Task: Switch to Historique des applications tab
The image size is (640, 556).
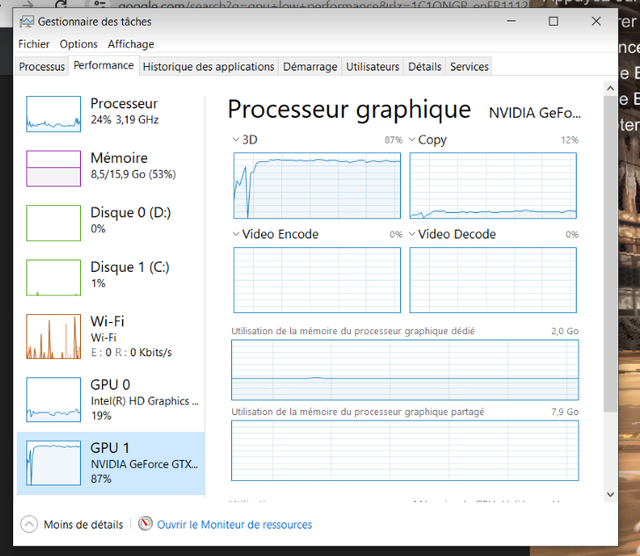Action: click(x=209, y=67)
